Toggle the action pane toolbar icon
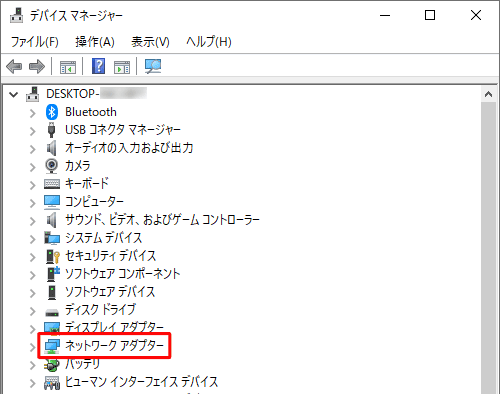This screenshot has height=394, width=500. [x=122, y=67]
